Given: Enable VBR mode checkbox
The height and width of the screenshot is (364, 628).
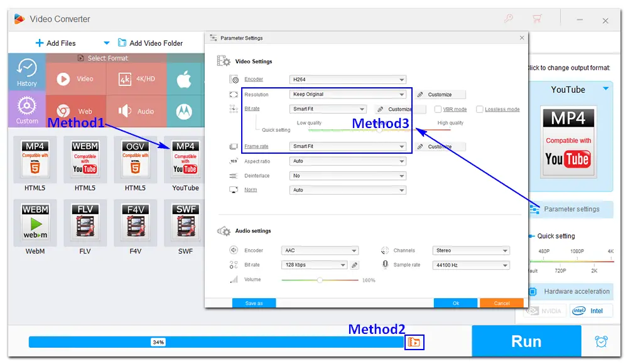Looking at the screenshot, I should [438, 109].
